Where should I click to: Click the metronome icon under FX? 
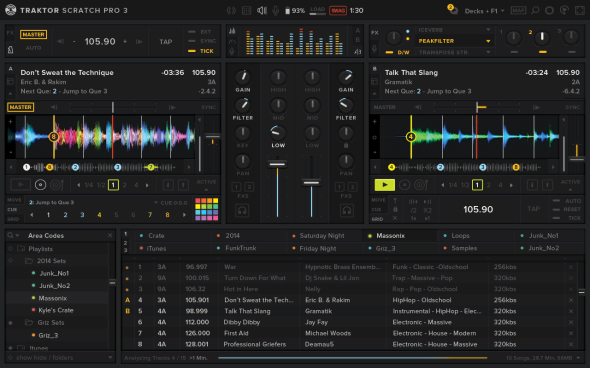click(x=11, y=49)
